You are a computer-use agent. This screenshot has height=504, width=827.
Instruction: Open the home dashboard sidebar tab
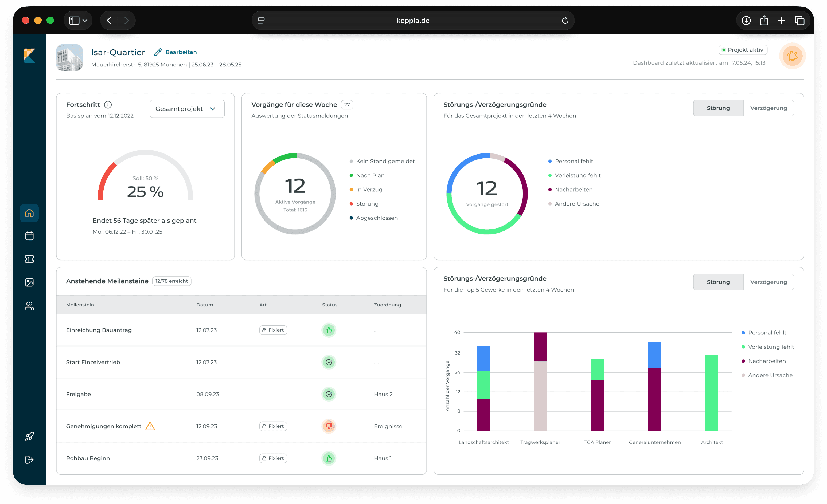29,213
